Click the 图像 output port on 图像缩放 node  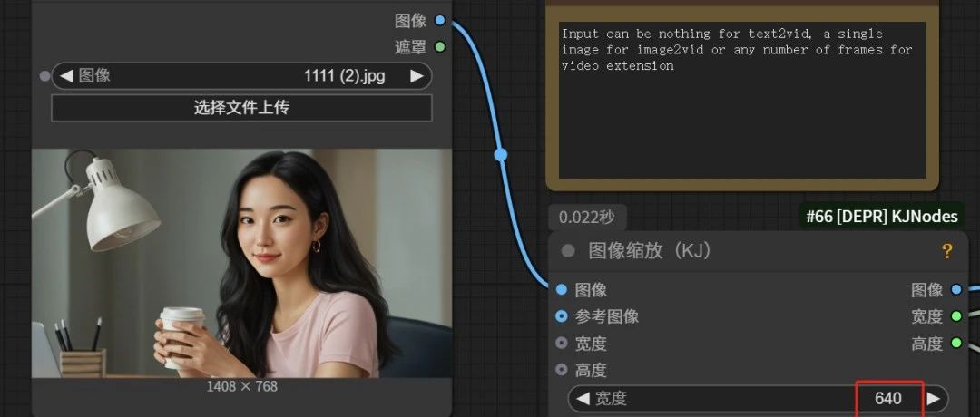955,290
